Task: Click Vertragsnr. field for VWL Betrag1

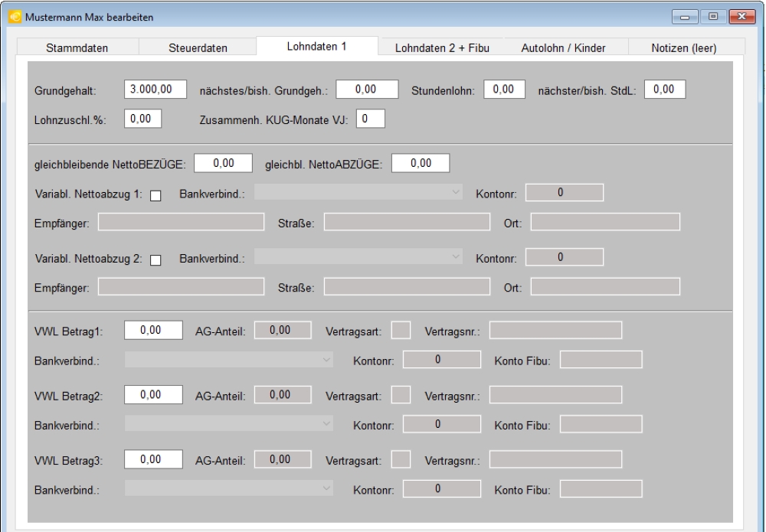Action: tap(556, 330)
